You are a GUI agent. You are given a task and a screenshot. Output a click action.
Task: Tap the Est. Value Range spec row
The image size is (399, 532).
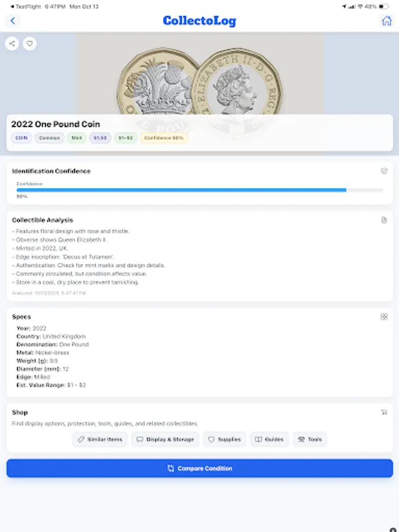click(51, 385)
